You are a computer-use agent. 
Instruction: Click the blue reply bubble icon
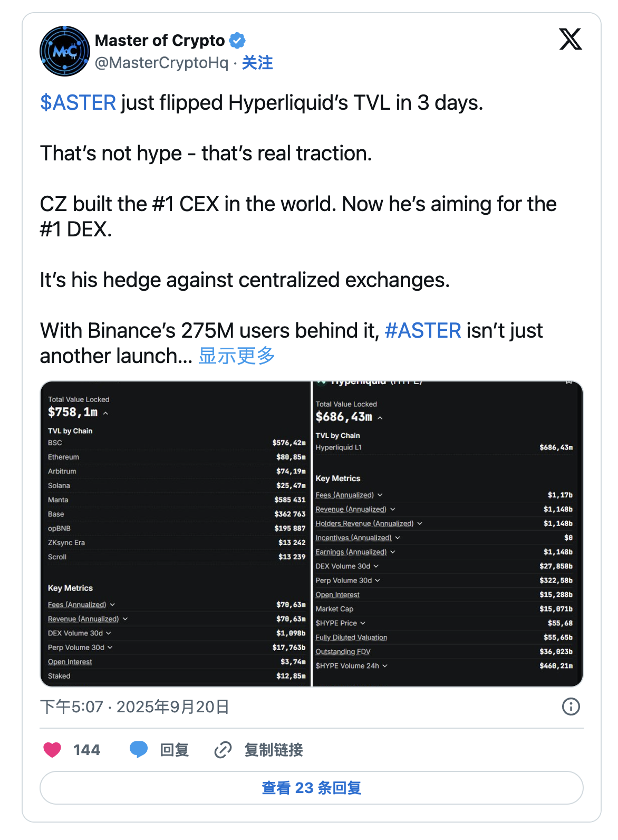click(x=139, y=749)
